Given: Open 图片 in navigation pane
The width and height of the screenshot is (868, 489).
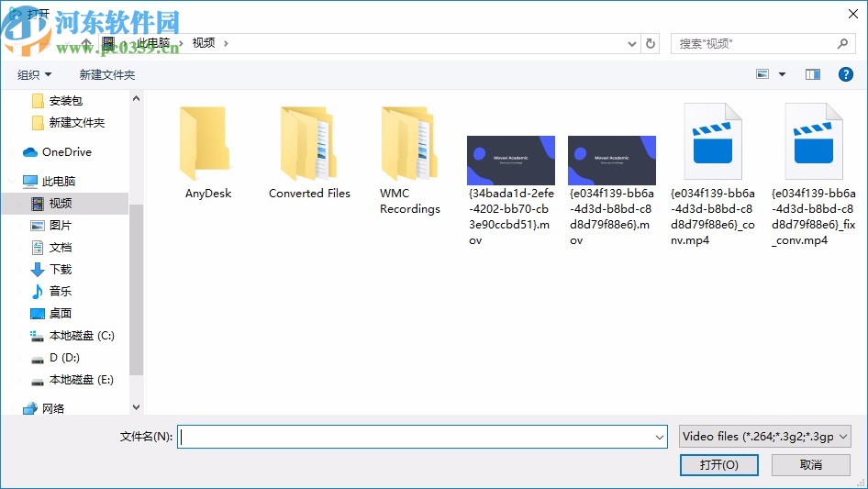Looking at the screenshot, I should click(60, 226).
